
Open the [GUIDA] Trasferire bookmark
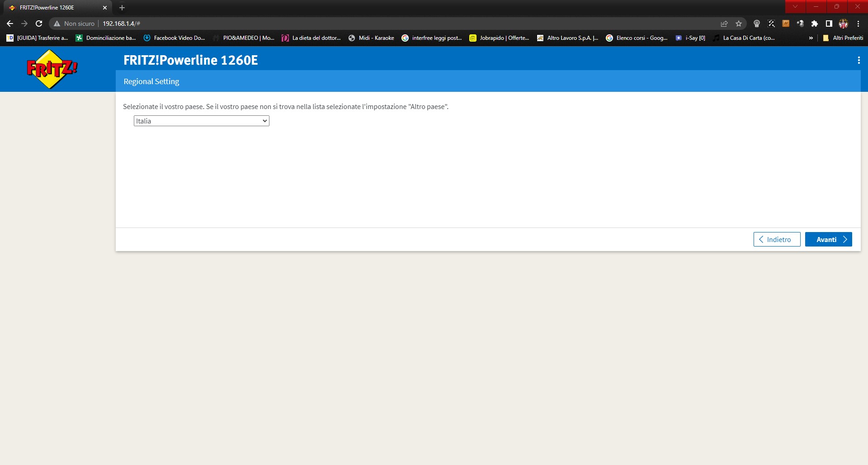tap(37, 38)
